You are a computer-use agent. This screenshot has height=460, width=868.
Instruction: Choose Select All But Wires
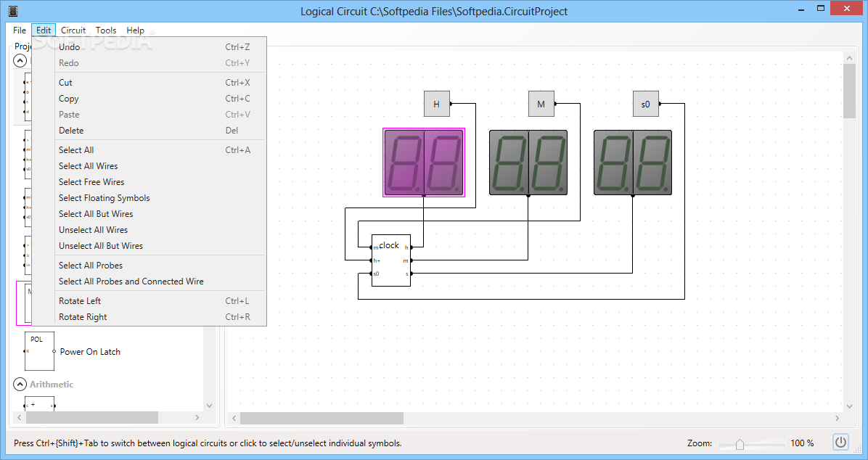click(150, 213)
